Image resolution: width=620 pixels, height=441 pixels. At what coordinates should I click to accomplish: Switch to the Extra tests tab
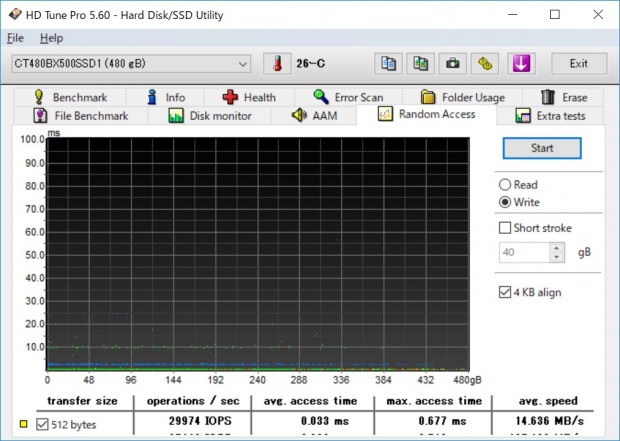pyautogui.click(x=550, y=116)
